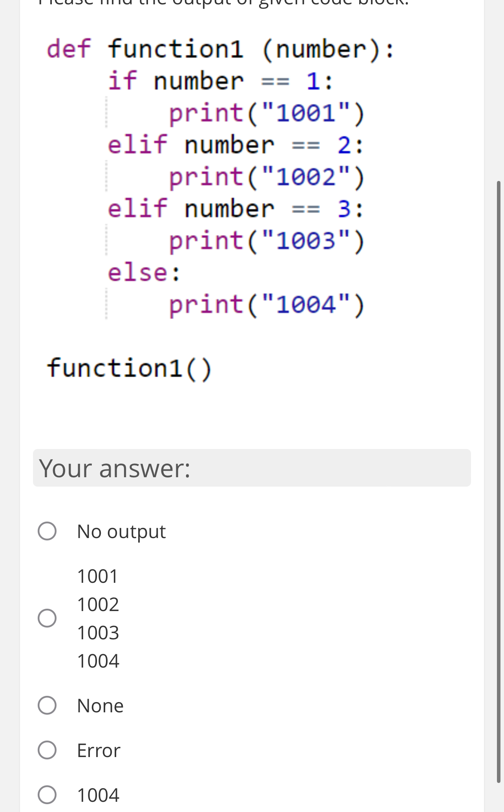The width and height of the screenshot is (504, 812).
Task: Click the else: line in the code
Action: [145, 272]
